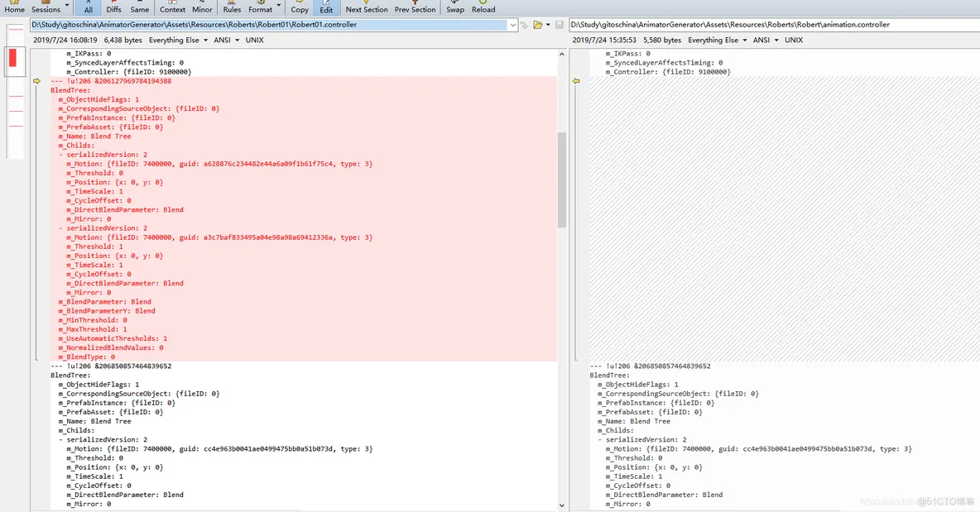
Task: Click left pane scrollbar down arrow
Action: 561,505
